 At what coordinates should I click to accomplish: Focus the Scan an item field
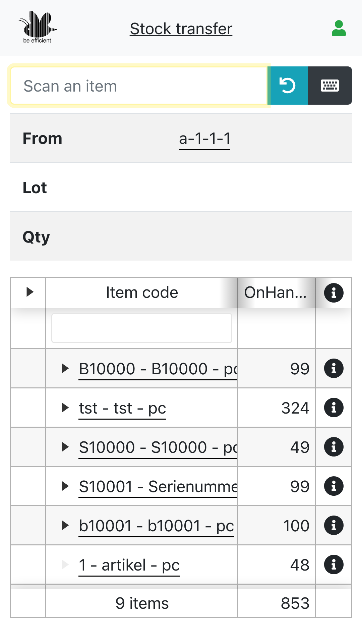click(139, 86)
